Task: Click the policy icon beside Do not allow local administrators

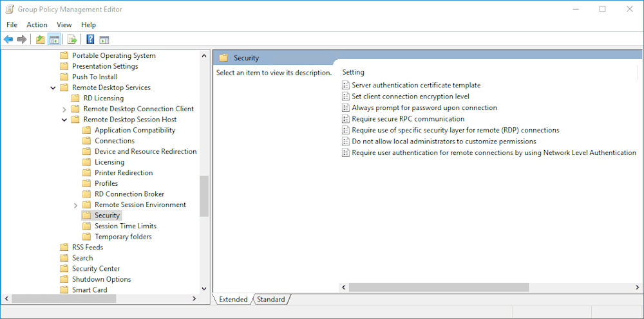Action: (x=345, y=141)
